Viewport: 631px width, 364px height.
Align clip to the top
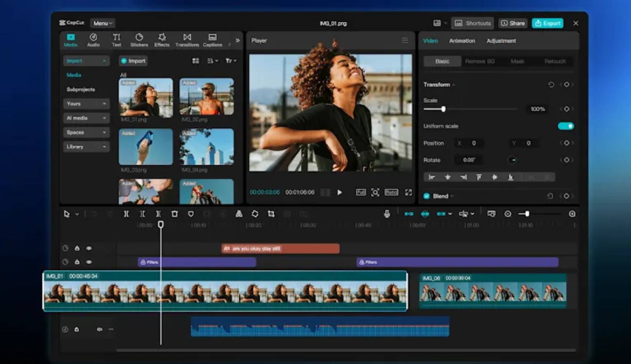pyautogui.click(x=479, y=177)
